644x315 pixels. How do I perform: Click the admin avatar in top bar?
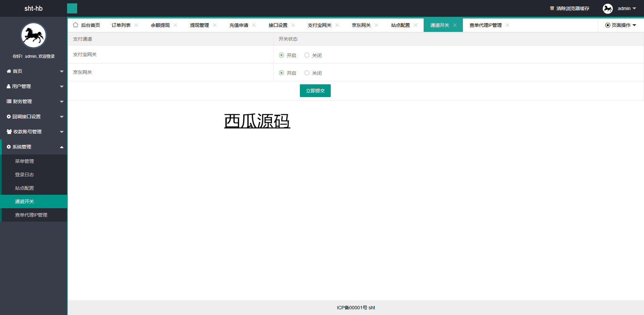point(607,8)
